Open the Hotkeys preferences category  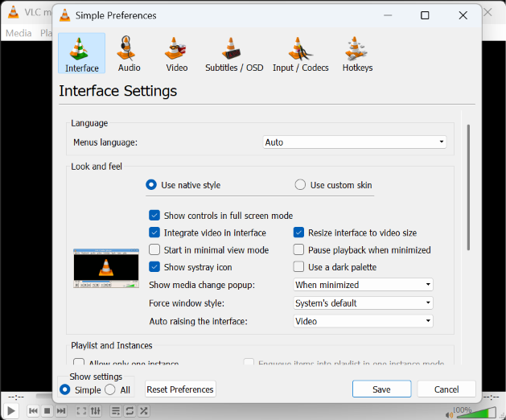pyautogui.click(x=357, y=53)
